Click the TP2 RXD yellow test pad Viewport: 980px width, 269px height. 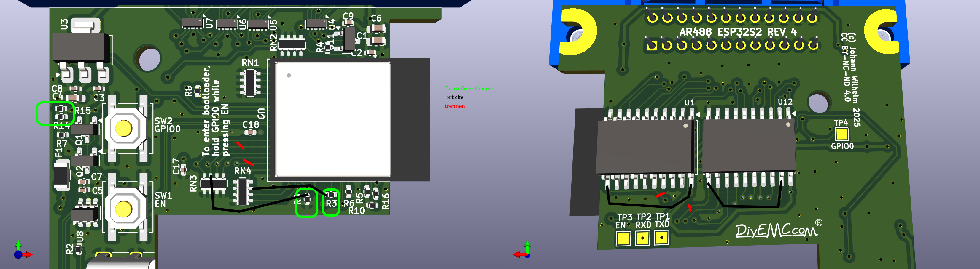tap(642, 238)
